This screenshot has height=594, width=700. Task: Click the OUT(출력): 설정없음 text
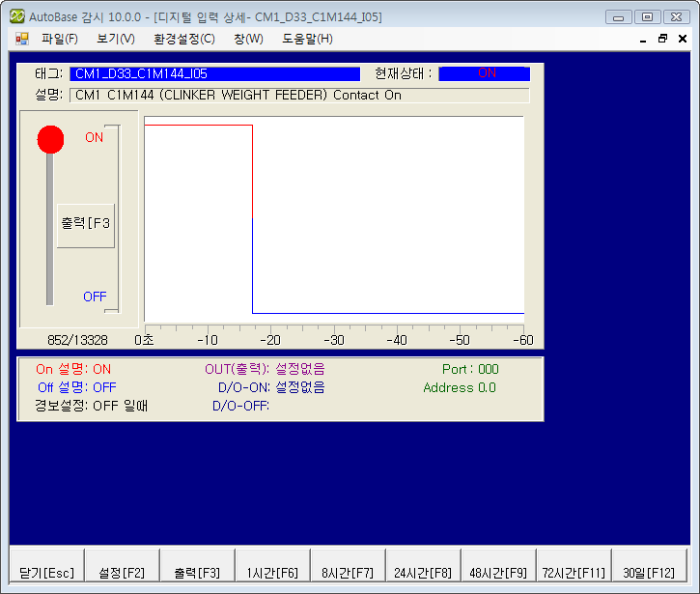265,369
